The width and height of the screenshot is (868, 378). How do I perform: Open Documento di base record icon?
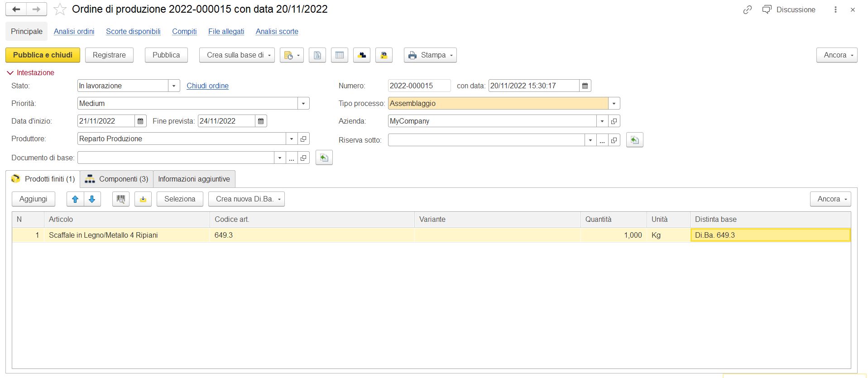tap(303, 158)
